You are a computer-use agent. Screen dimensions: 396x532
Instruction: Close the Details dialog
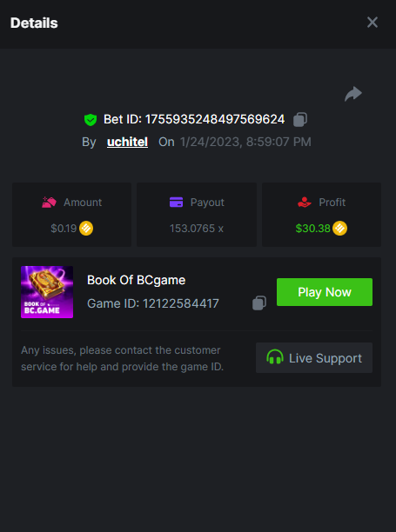373,23
